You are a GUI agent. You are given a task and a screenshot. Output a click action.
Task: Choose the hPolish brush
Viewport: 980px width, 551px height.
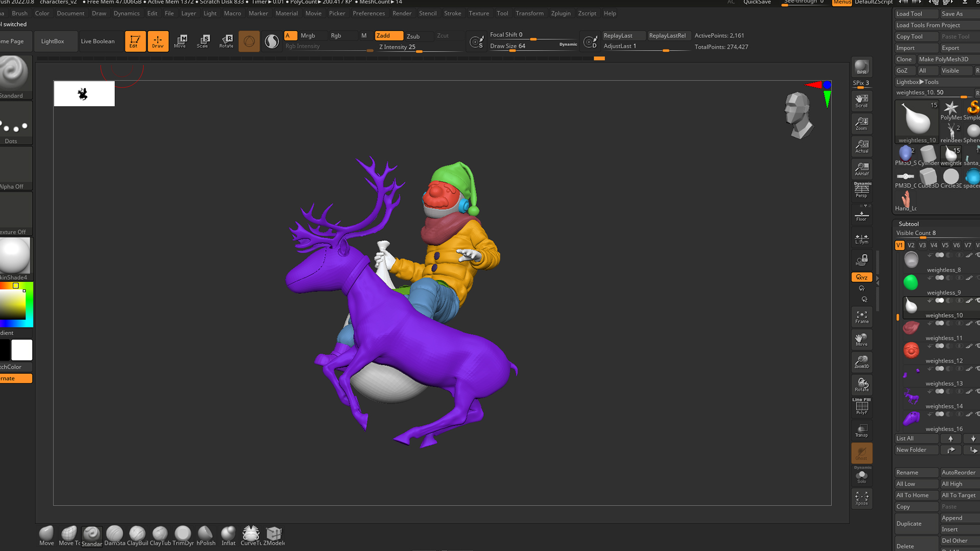click(x=206, y=534)
